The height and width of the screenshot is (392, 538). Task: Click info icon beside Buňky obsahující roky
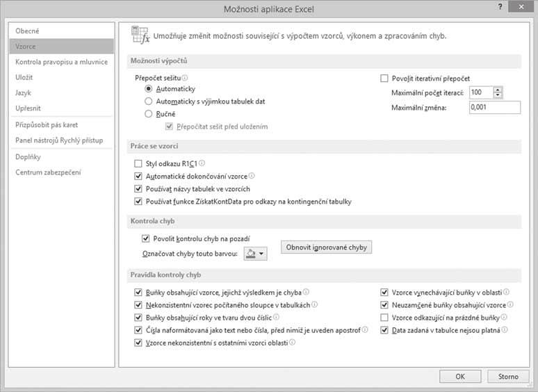[276, 317]
